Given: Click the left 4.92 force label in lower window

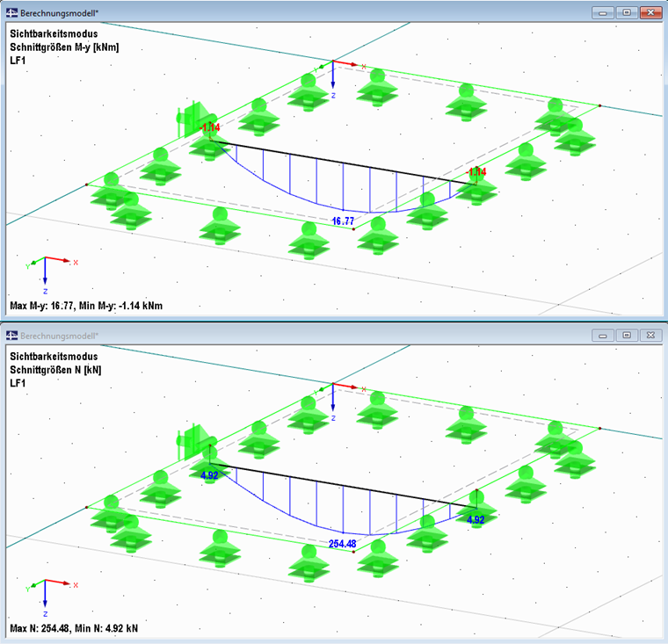Looking at the screenshot, I should tap(209, 475).
